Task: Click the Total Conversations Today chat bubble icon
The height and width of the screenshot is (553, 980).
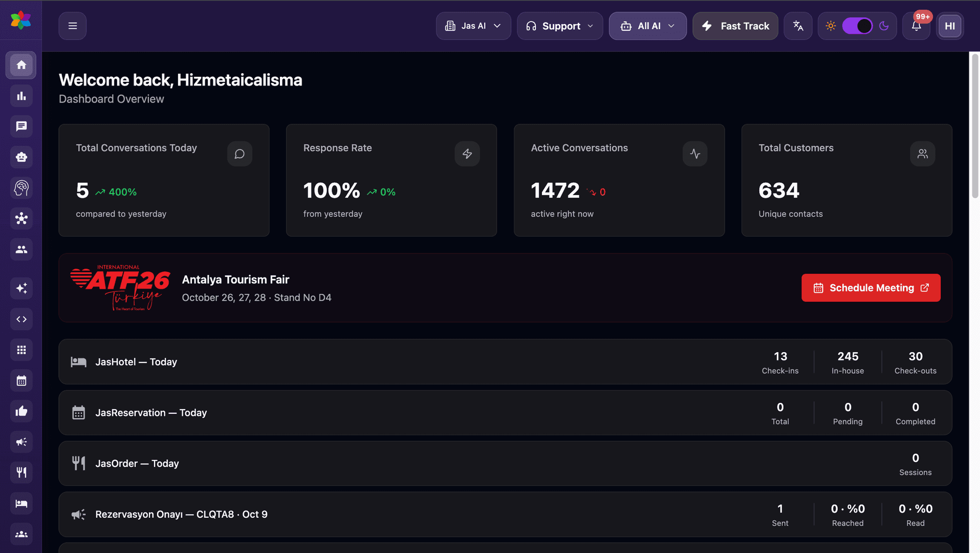Action: pyautogui.click(x=239, y=154)
